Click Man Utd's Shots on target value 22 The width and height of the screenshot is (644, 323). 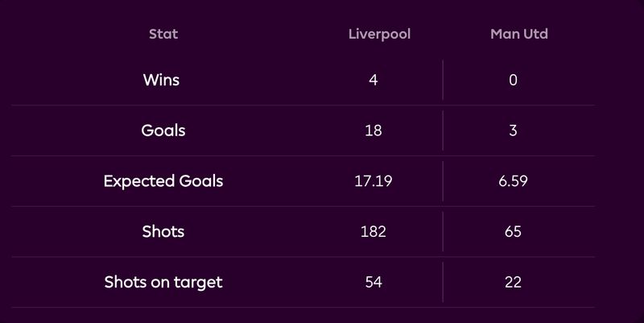(514, 282)
